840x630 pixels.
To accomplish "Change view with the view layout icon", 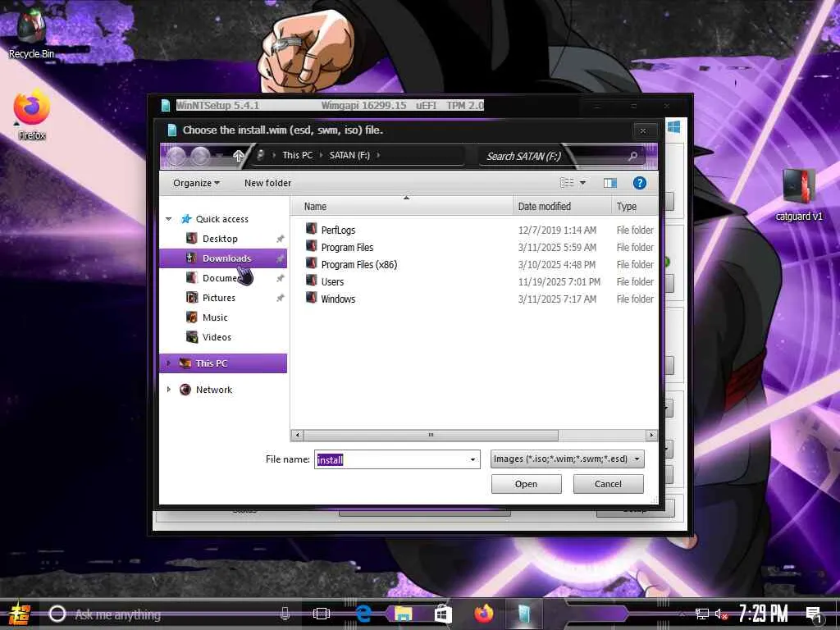I will pyautogui.click(x=566, y=183).
